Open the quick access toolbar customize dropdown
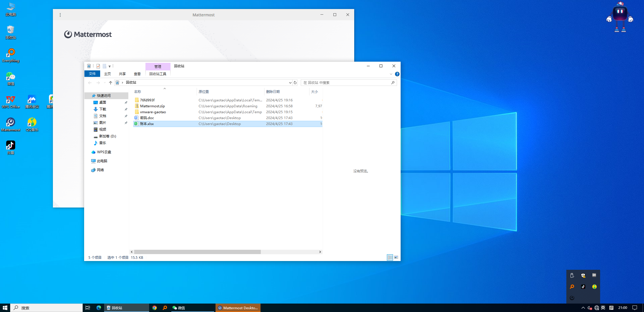644x312 pixels. click(x=109, y=66)
